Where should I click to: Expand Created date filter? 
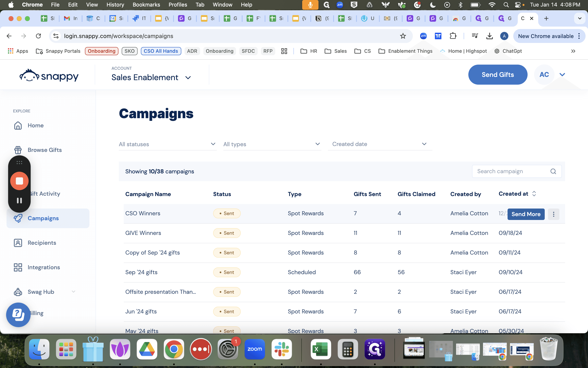[380, 144]
